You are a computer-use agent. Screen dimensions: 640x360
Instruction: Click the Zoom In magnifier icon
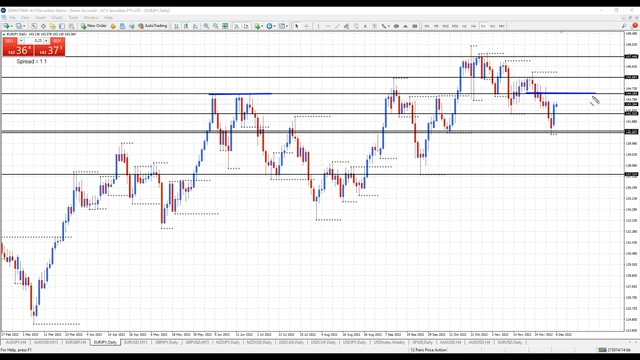(x=206, y=26)
